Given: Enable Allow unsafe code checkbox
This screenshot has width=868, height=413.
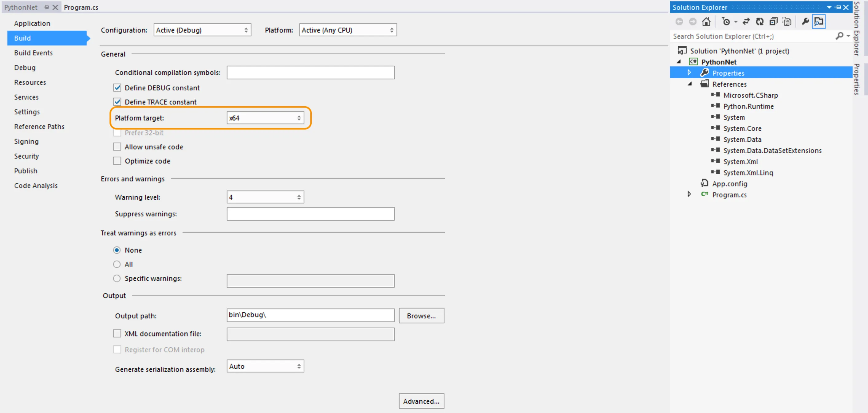Looking at the screenshot, I should pyautogui.click(x=117, y=147).
